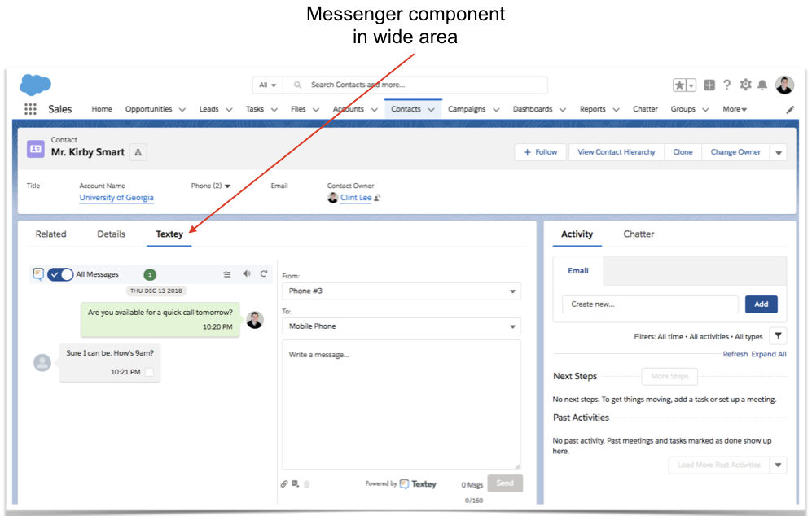Click the Contact record purple icon
The height and width of the screenshot is (516, 812).
[36, 149]
